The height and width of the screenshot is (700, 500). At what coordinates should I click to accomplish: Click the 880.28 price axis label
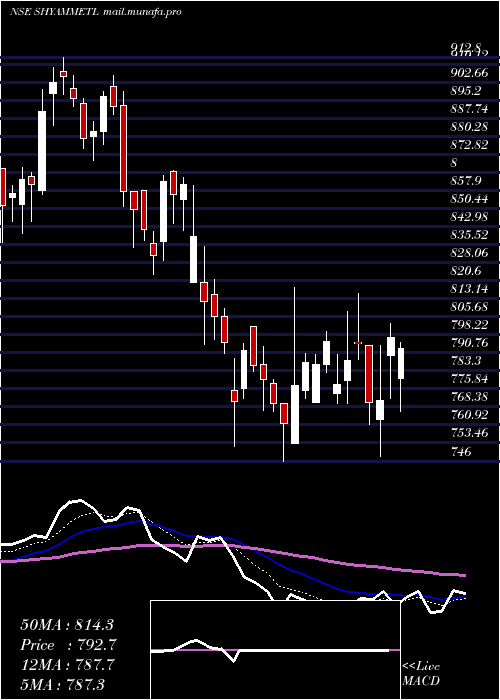pos(469,127)
